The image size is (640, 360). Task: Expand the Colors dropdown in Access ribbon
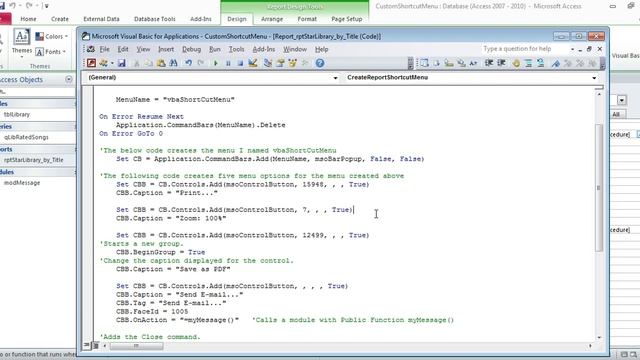point(51,36)
